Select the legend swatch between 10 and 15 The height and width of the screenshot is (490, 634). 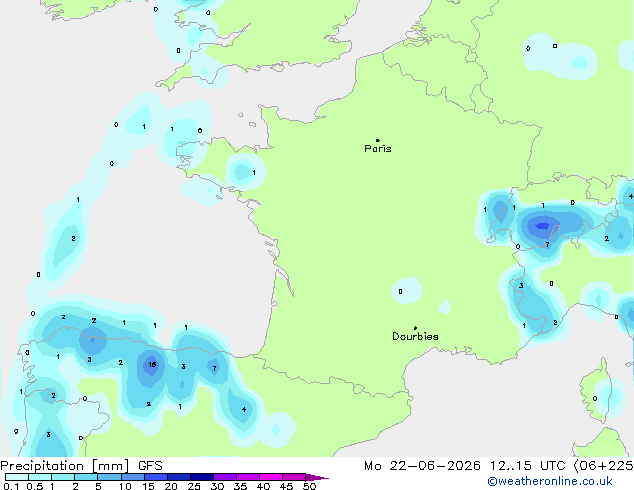(x=133, y=477)
